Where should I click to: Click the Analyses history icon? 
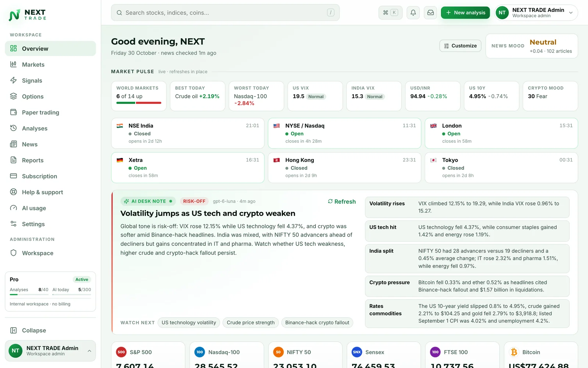14,128
